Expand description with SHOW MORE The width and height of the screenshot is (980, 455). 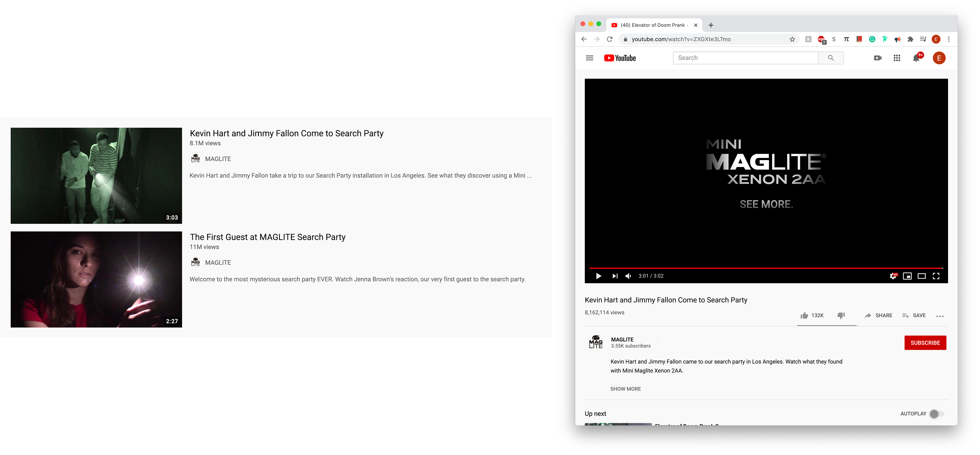(x=626, y=389)
